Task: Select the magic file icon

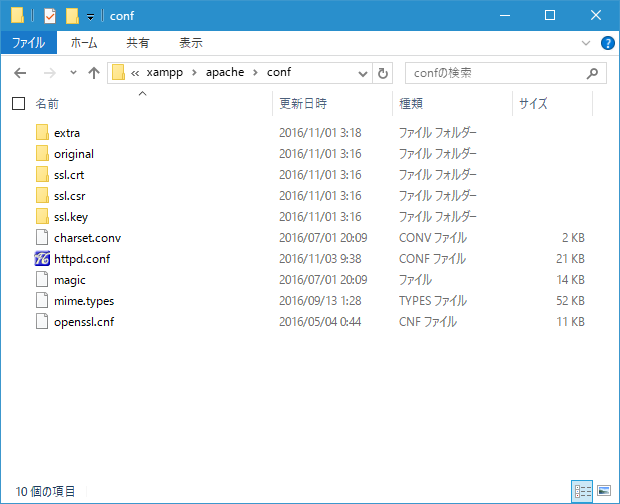Action: 42,279
